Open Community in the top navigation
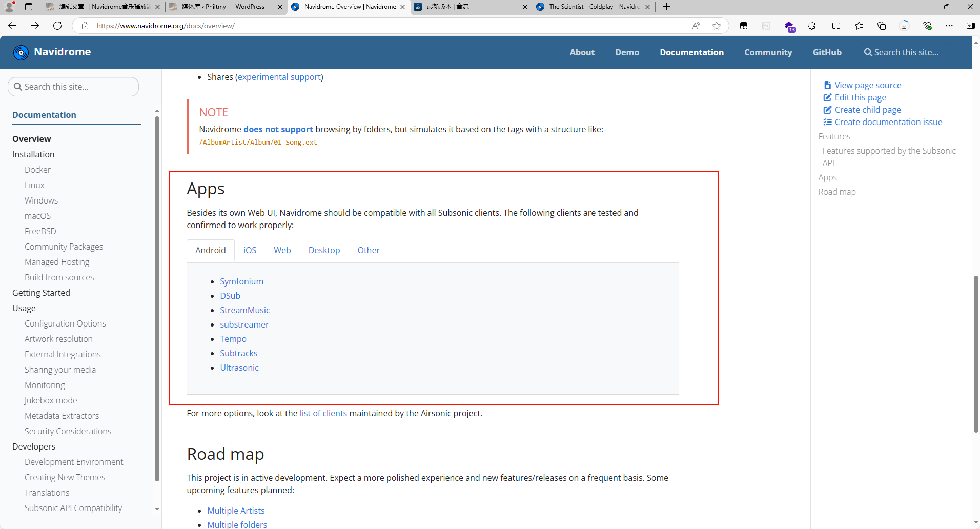The width and height of the screenshot is (980, 529). 768,52
